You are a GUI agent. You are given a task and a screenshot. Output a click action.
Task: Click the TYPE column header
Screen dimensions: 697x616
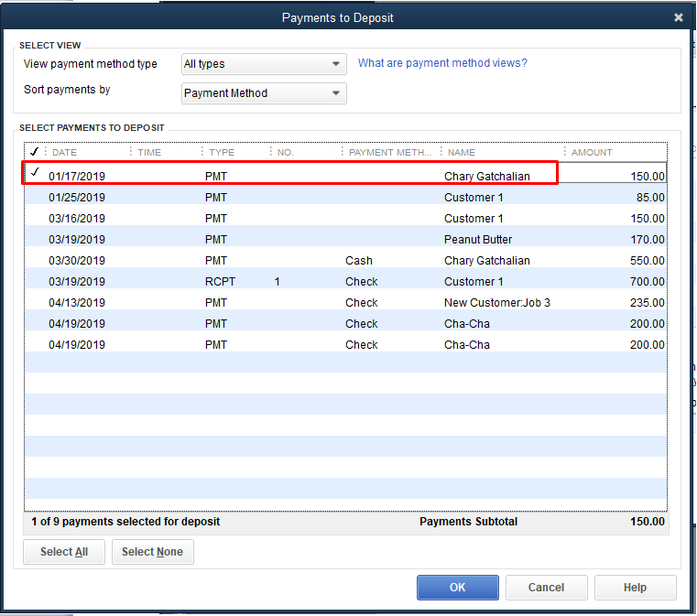click(x=222, y=153)
